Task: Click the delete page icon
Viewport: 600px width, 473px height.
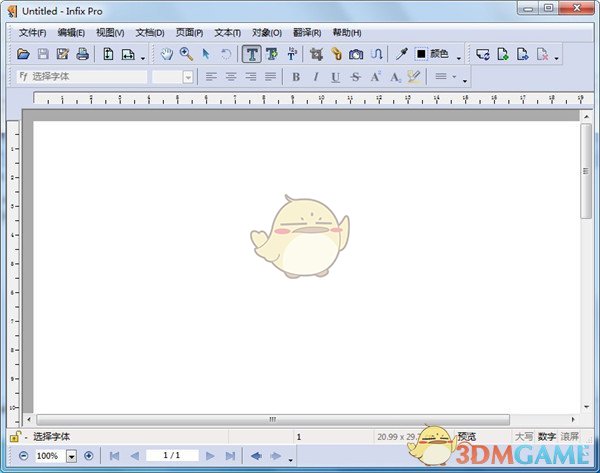Action: coord(543,54)
